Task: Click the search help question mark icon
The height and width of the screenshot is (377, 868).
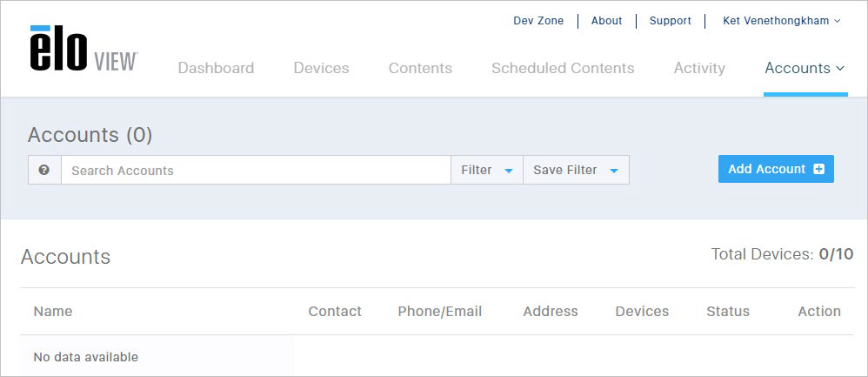Action: point(44,170)
